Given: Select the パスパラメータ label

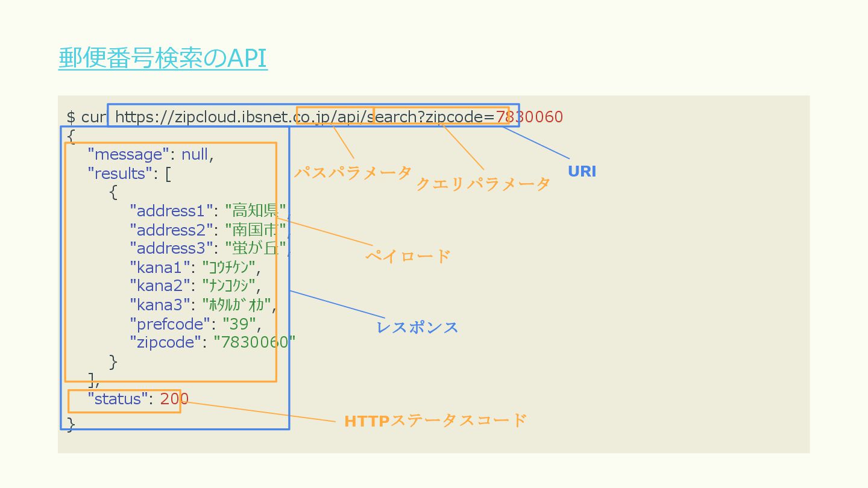Looking at the screenshot, I should tap(353, 172).
